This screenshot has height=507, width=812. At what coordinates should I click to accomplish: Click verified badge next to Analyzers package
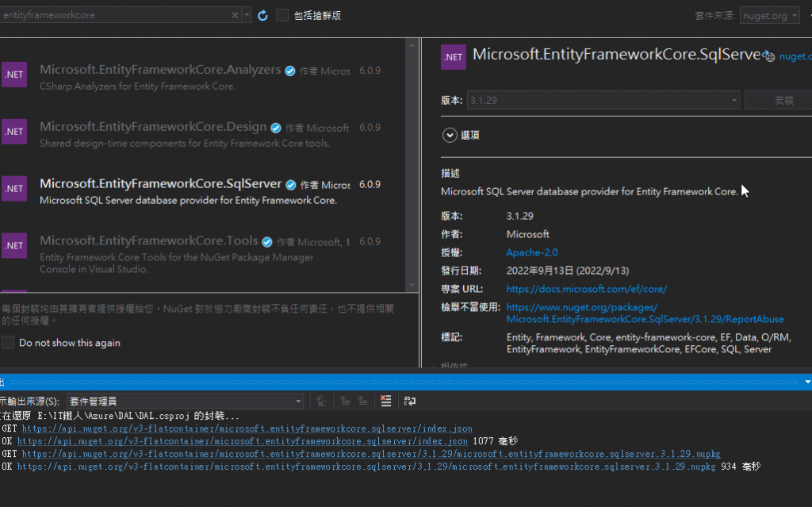[290, 71]
